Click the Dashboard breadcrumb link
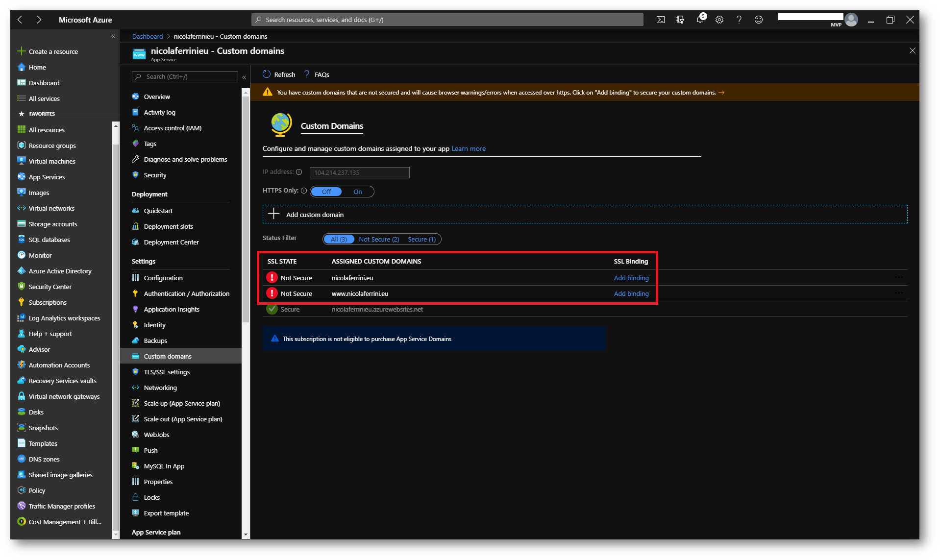The image size is (940, 560). pyautogui.click(x=147, y=36)
